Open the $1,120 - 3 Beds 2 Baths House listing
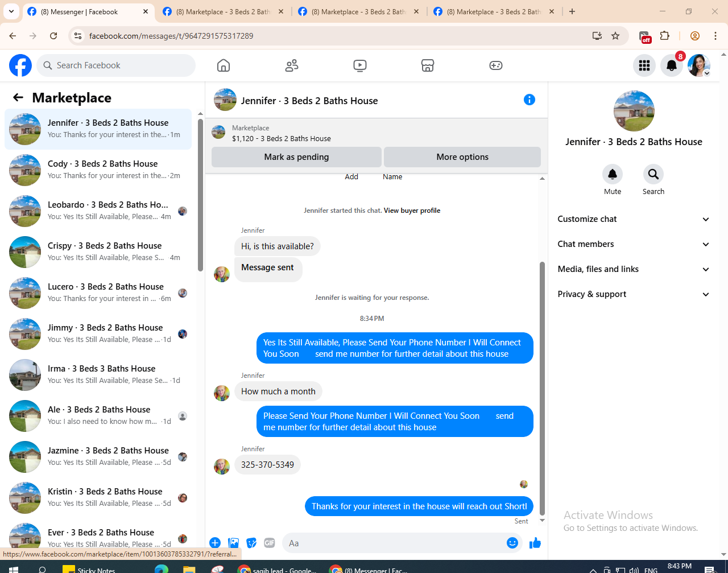The height and width of the screenshot is (573, 728). [281, 138]
